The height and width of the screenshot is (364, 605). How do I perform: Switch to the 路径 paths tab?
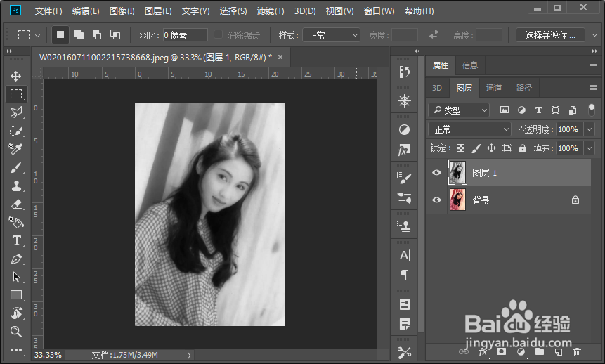(524, 88)
